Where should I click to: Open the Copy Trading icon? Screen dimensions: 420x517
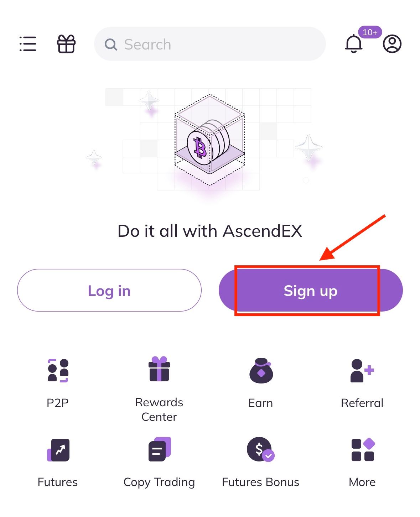tap(160, 449)
